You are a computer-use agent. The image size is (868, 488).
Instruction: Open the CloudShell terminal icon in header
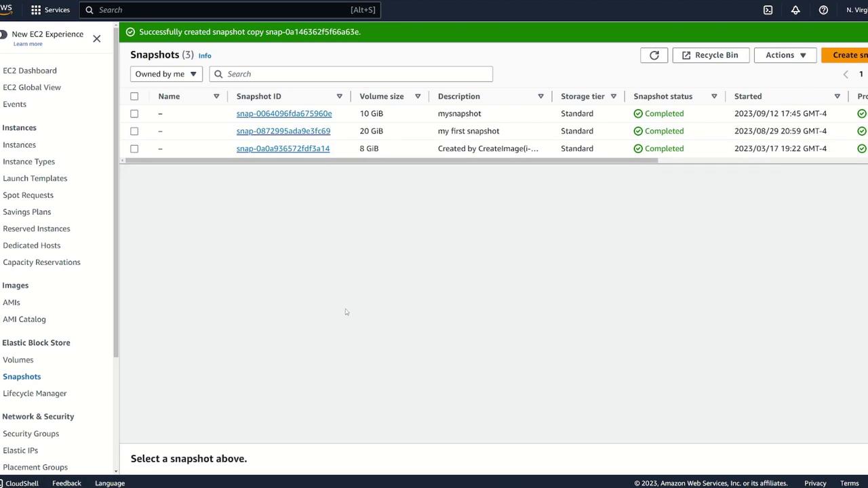click(x=768, y=10)
